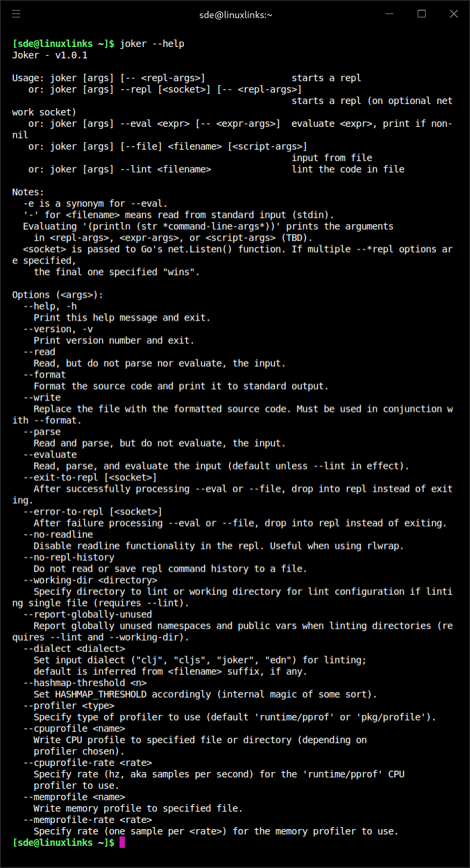The image size is (470, 868).
Task: Open the hamburger menu in the title bar
Action: [x=16, y=13]
